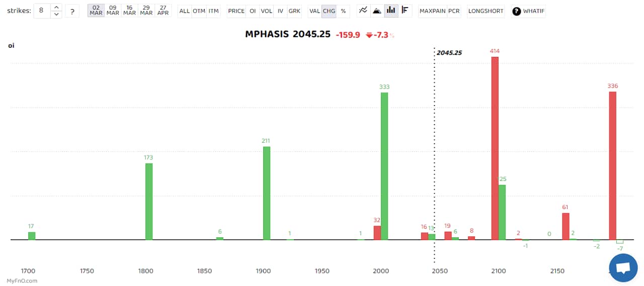Click the green 333 bar at 2000
This screenshot has height=286, width=644.
click(384, 166)
